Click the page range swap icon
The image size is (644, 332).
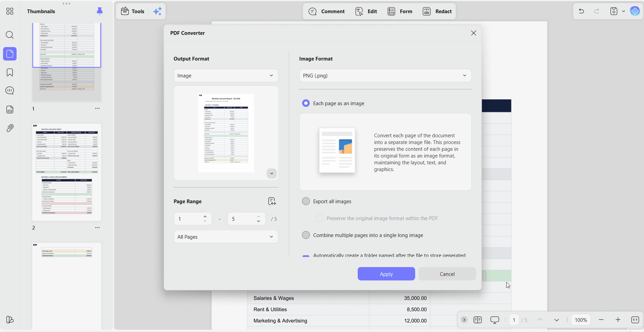click(x=272, y=201)
